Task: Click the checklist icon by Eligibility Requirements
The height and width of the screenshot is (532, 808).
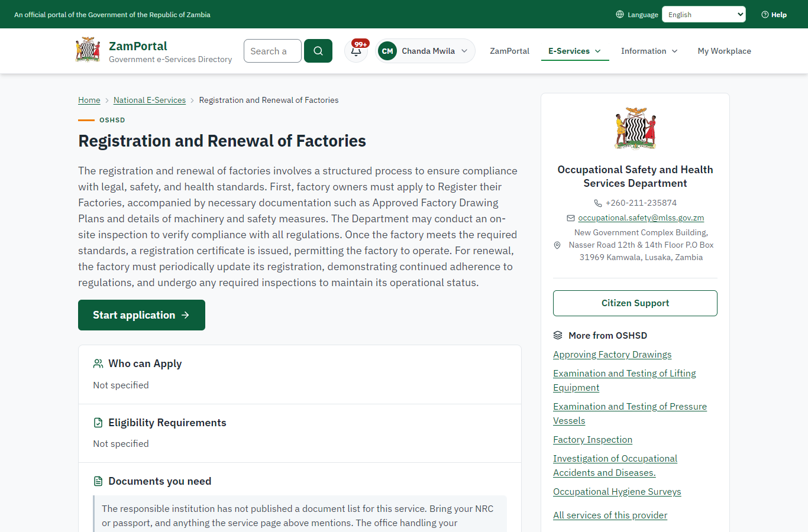Action: (98, 423)
